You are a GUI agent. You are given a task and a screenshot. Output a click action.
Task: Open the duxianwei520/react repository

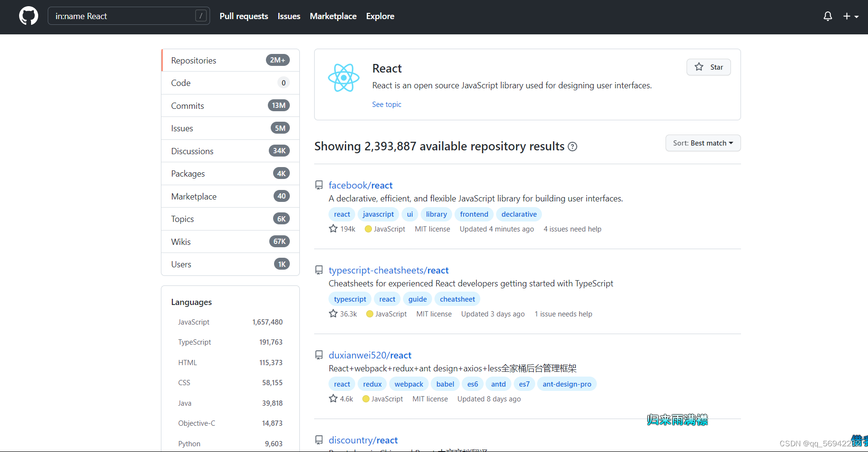point(370,355)
